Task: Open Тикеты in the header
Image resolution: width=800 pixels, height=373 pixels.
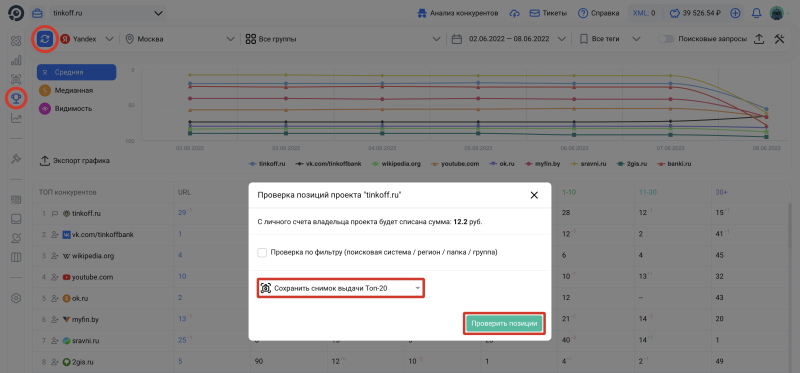Action: pos(548,13)
